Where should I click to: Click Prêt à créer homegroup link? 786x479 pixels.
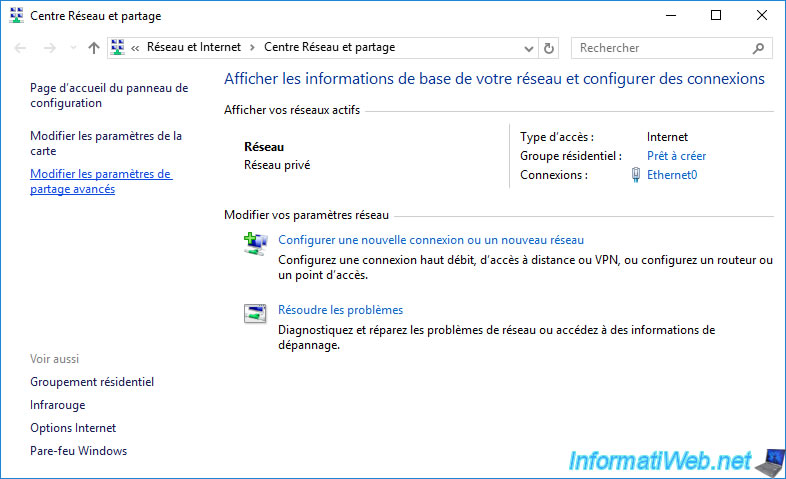pyautogui.click(x=676, y=156)
